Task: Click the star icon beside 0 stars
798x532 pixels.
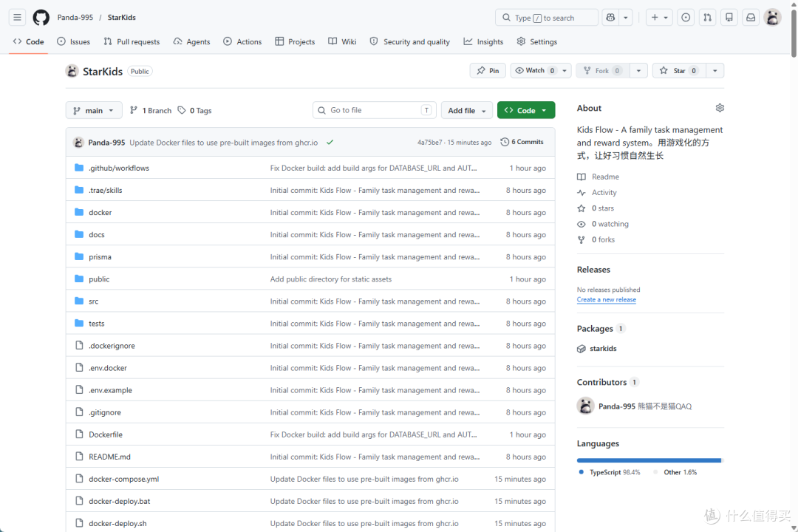Action: [582, 208]
